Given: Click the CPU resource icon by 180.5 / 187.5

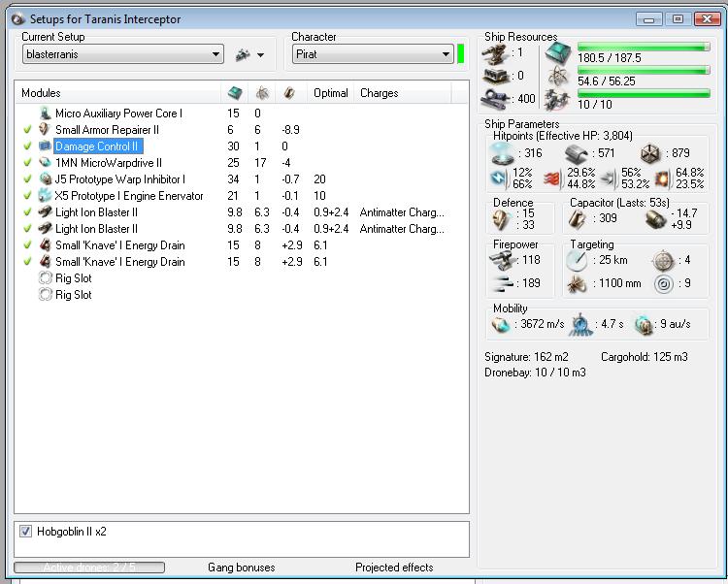Looking at the screenshot, I should (557, 52).
